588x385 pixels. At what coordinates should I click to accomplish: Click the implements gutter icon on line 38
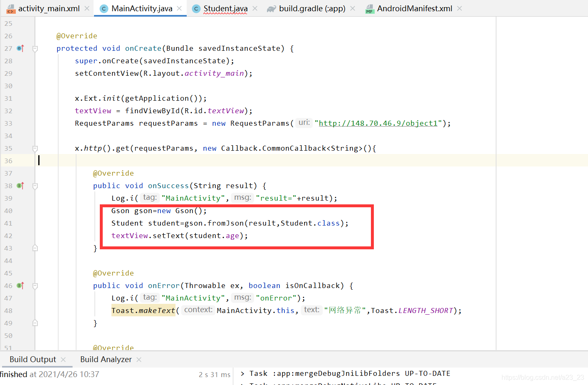click(20, 186)
